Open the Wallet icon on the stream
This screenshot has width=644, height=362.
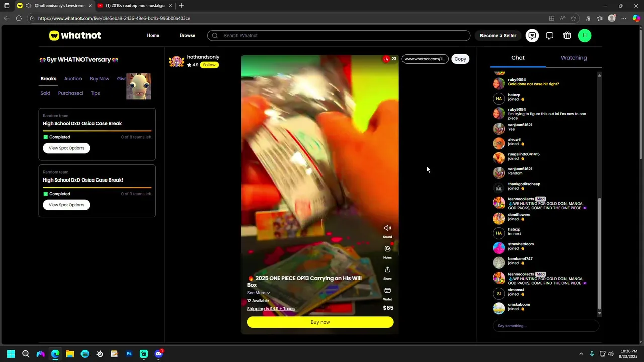(x=387, y=290)
